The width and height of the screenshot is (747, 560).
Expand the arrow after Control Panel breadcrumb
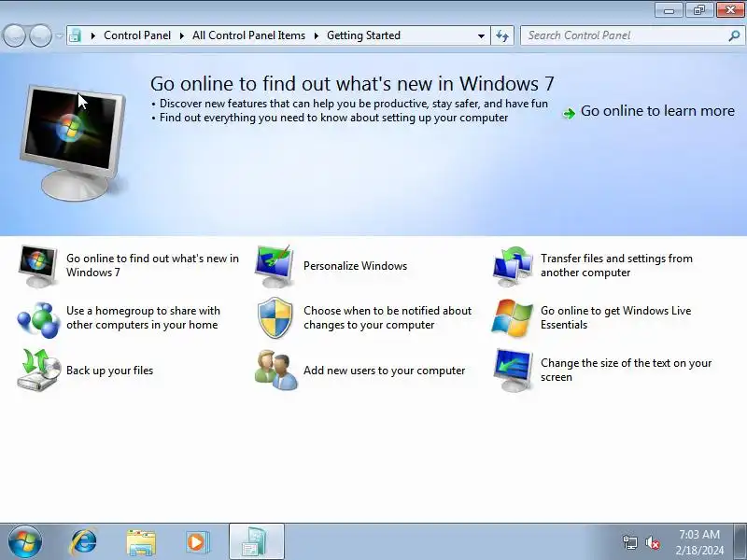coord(181,35)
